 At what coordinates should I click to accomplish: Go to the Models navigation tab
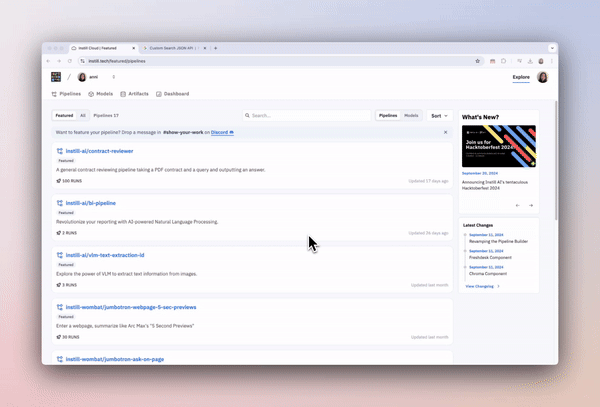pos(101,94)
